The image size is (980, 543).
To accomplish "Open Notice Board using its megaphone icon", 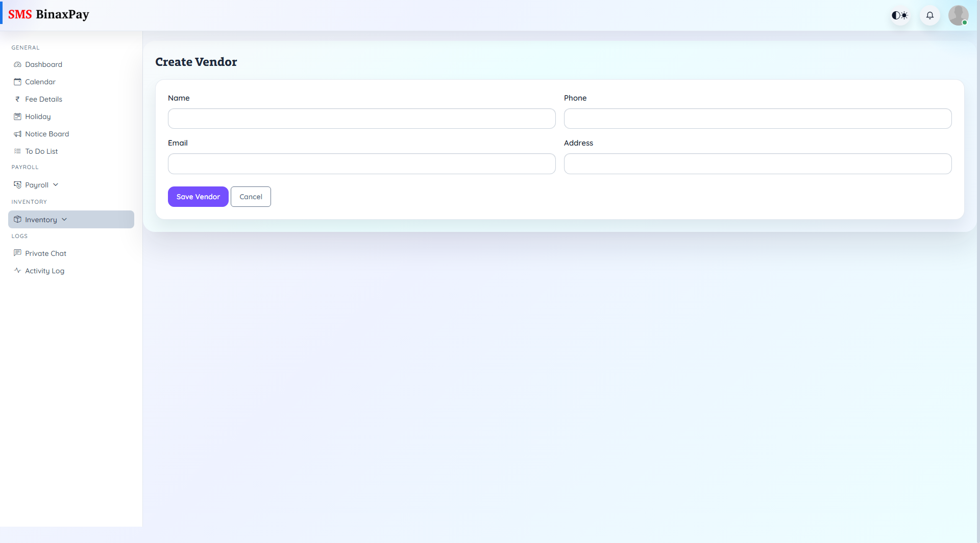I will coord(18,134).
